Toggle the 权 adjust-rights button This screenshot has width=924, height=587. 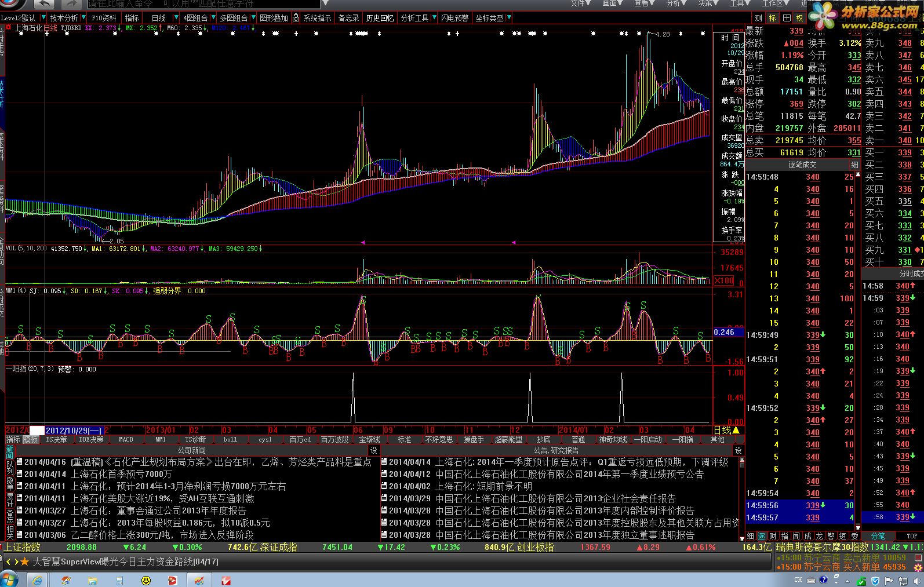click(800, 18)
